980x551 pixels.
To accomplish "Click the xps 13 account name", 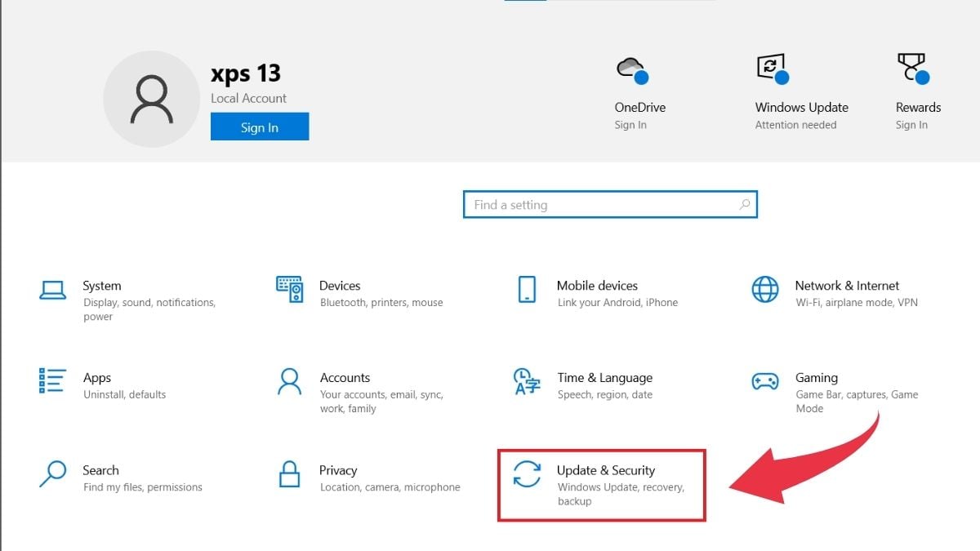I will 246,73.
